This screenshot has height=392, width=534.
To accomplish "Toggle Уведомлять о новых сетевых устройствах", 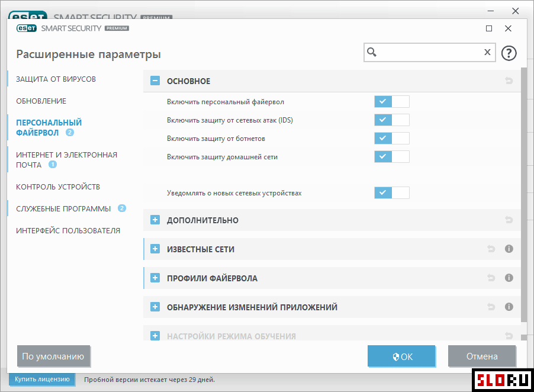I will [x=392, y=193].
